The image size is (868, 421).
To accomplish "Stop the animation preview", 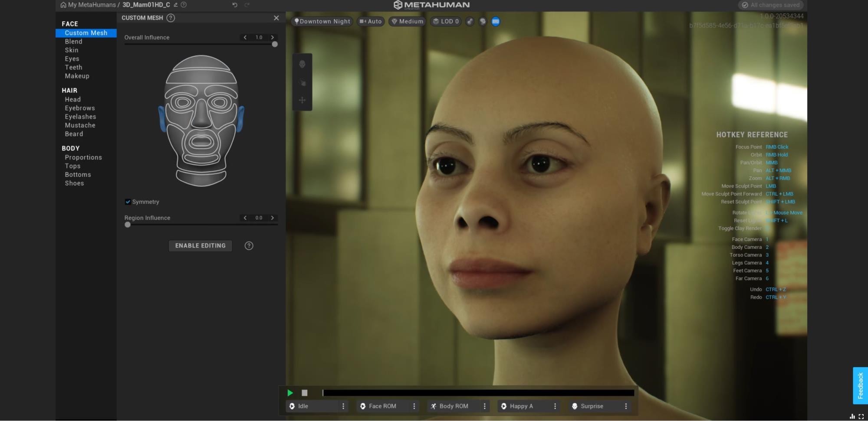I will pyautogui.click(x=305, y=393).
